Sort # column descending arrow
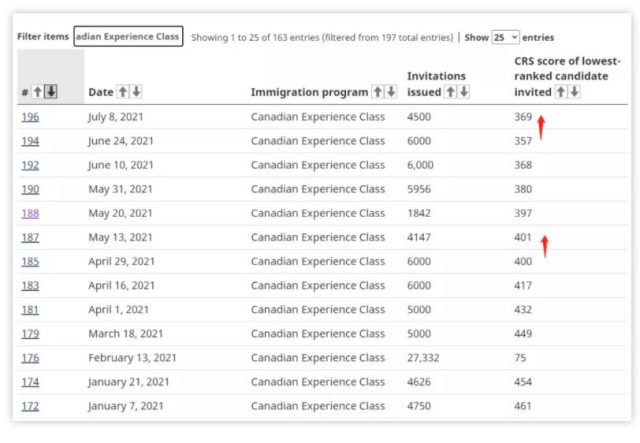The image size is (640, 443). [x=51, y=92]
